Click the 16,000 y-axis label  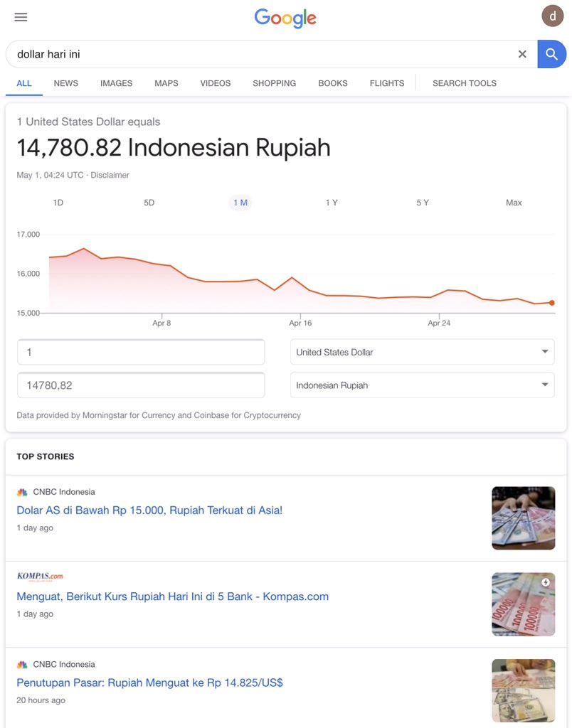tap(28, 274)
